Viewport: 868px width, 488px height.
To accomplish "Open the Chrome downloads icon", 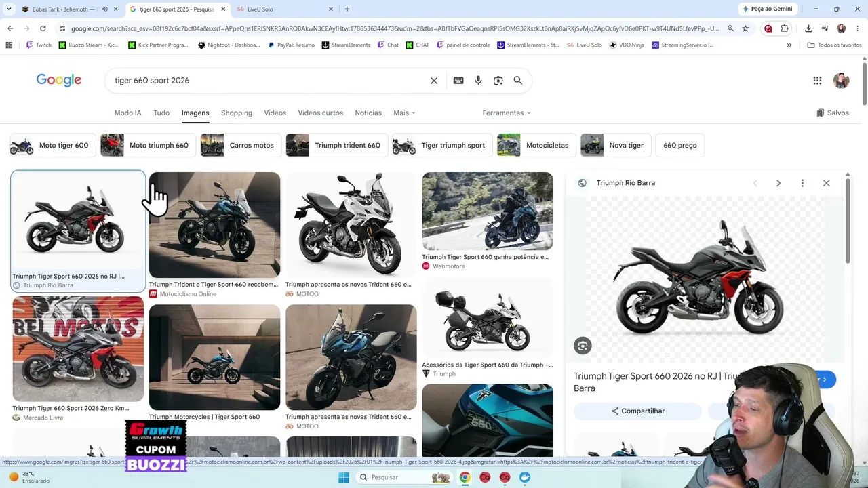I will pyautogui.click(x=808, y=28).
